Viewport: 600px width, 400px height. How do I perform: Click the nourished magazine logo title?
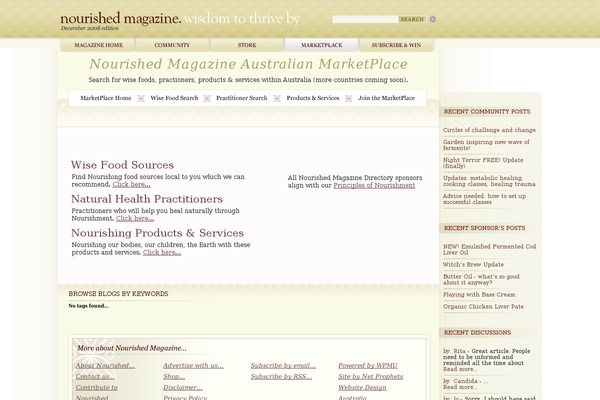pos(121,18)
